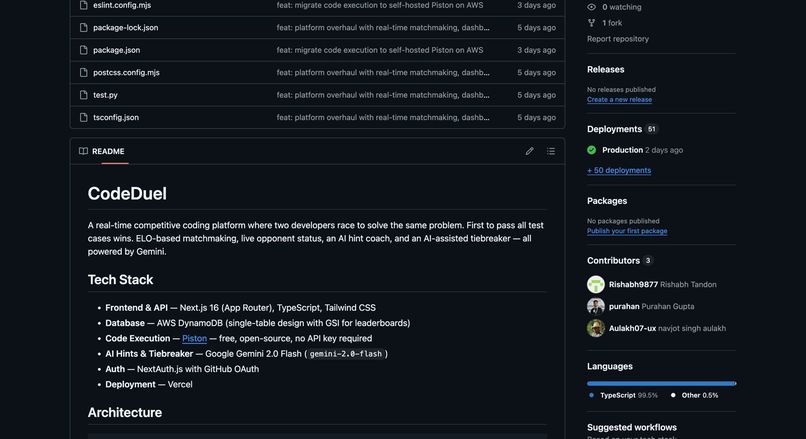Click the Suggested workflows heading
806x439 pixels.
[x=632, y=427]
